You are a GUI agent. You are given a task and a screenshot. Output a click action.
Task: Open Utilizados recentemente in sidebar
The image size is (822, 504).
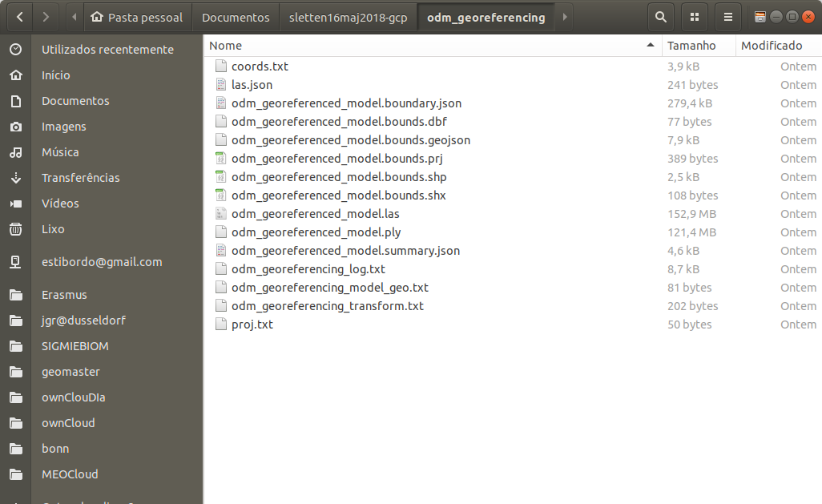(x=107, y=50)
